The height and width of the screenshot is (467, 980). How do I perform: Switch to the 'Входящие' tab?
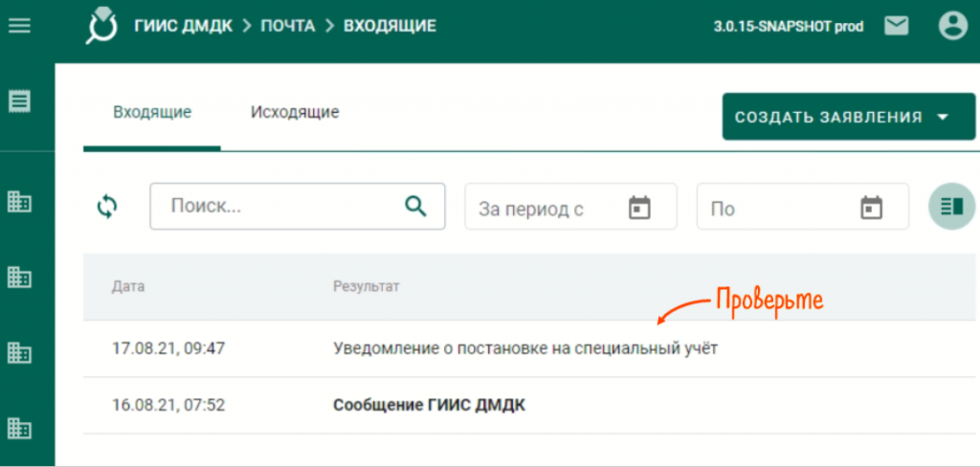pos(152,112)
